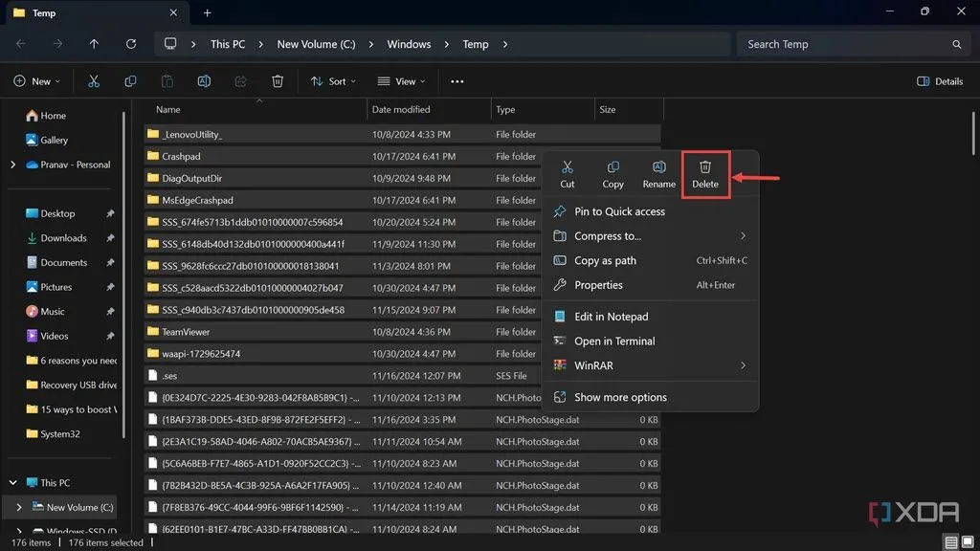Choose Copy as path
The image size is (980, 551).
tap(650, 260)
